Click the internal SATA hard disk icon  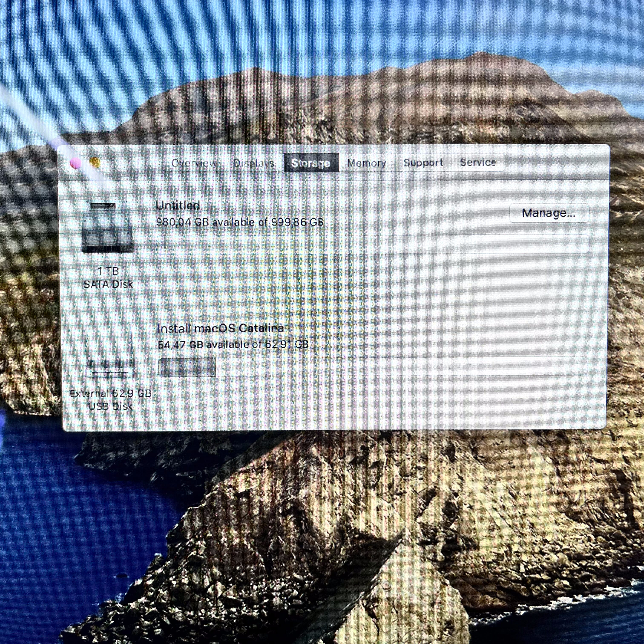click(107, 227)
